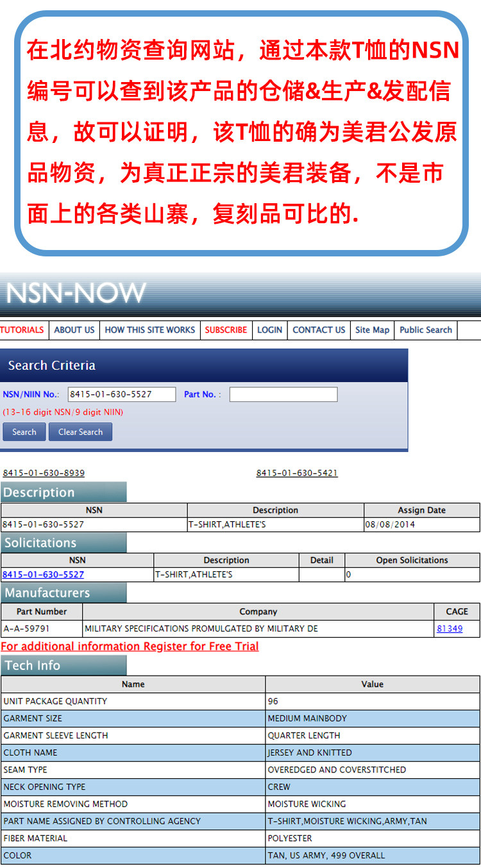The image size is (481, 868).
Task: Select the OVEREDGED AND COVERSTITCHED value
Action: point(337,770)
